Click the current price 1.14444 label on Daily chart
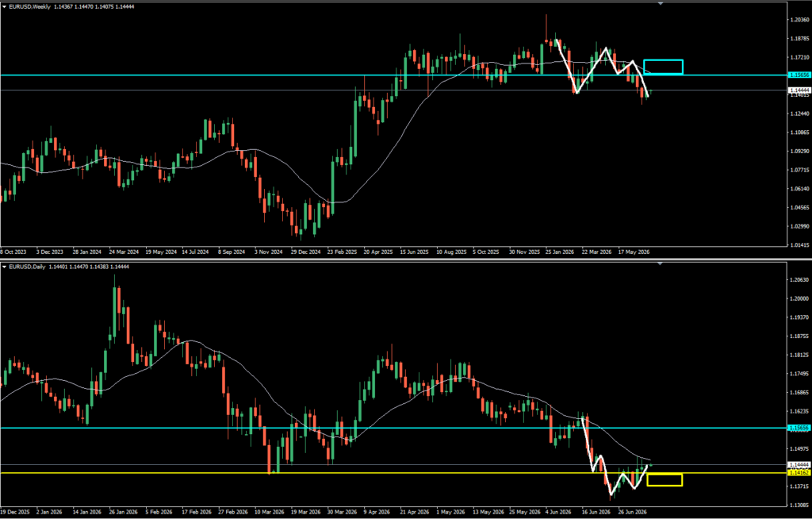 [799, 464]
